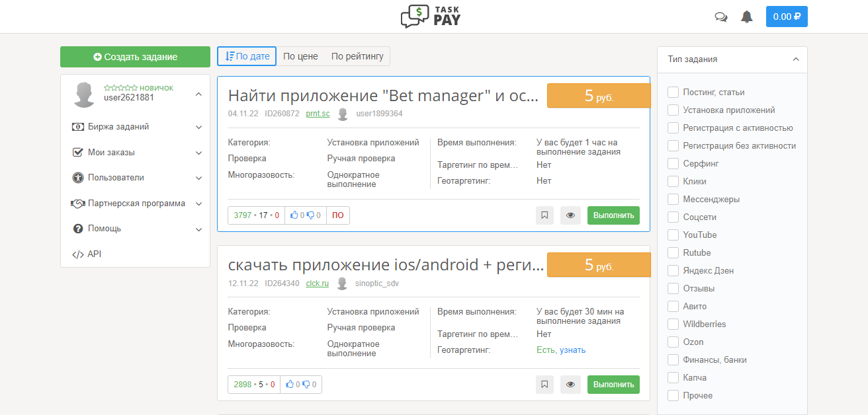Check the Соцсети checkbox
Viewport: 868px width, 415px height.
tap(673, 217)
